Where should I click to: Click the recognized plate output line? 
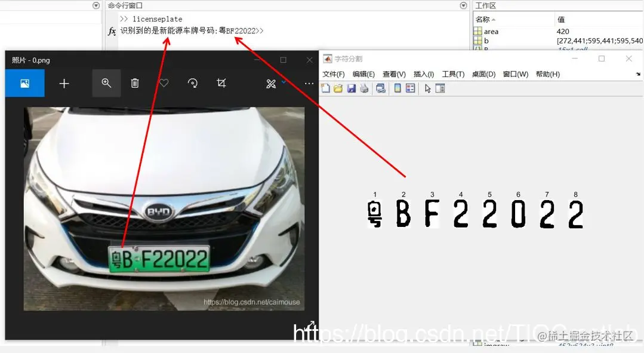[x=192, y=31]
